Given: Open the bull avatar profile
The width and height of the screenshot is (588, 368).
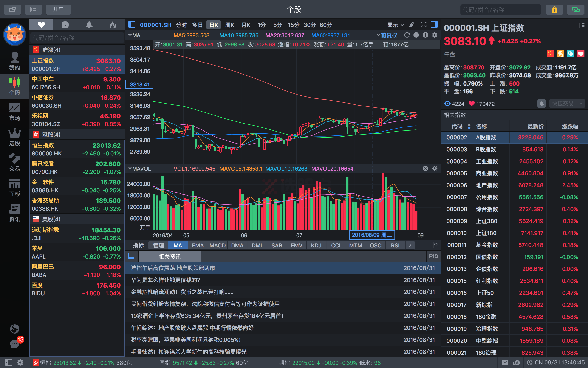Looking at the screenshot, I should (14, 34).
